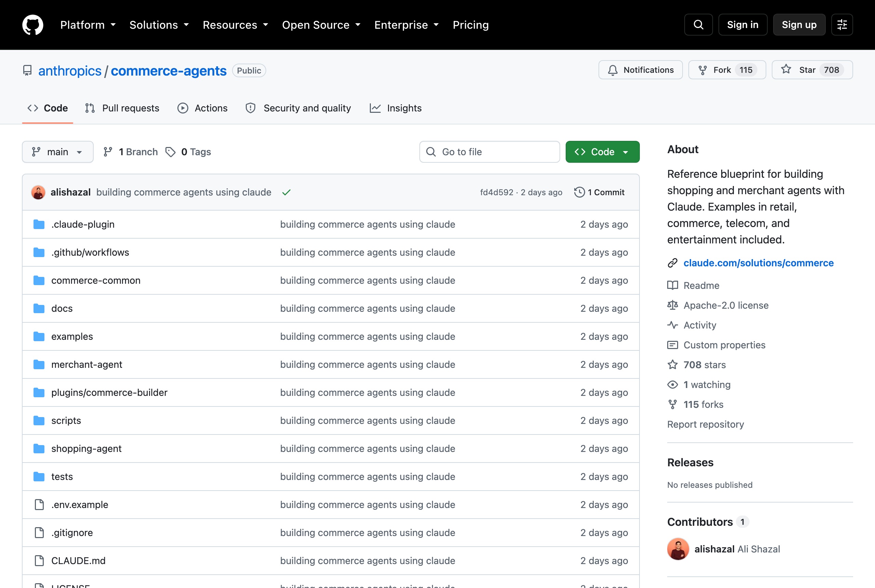Expand the Open Source menu

pos(321,25)
